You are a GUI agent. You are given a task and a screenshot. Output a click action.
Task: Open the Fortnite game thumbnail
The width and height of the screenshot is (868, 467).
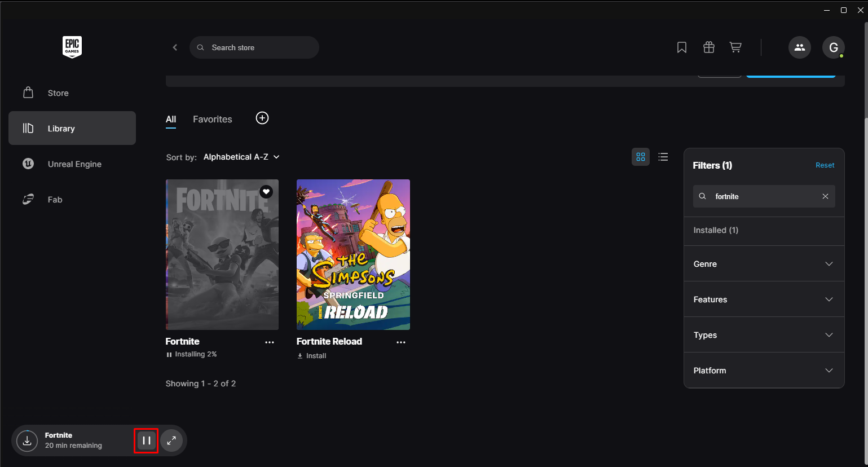[x=222, y=254]
